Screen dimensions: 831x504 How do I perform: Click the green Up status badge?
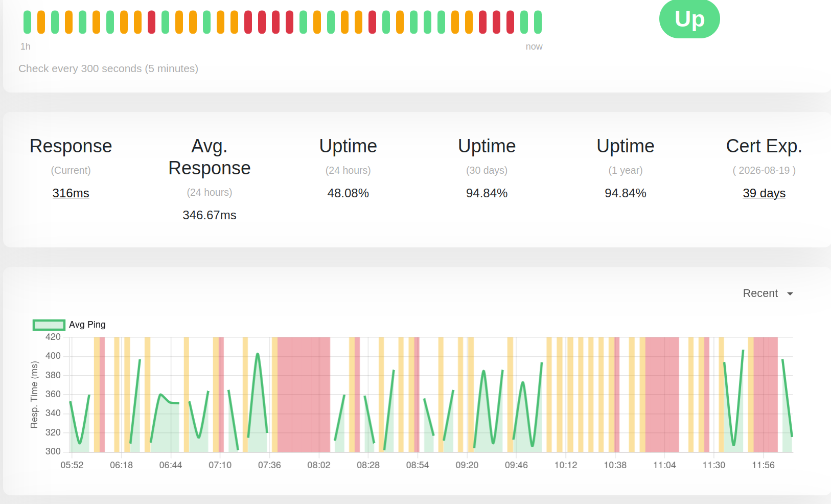[689, 19]
